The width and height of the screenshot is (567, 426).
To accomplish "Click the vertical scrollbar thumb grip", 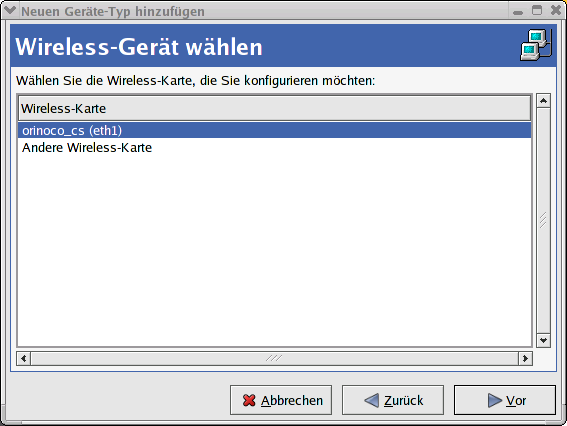I will pyautogui.click(x=543, y=220).
